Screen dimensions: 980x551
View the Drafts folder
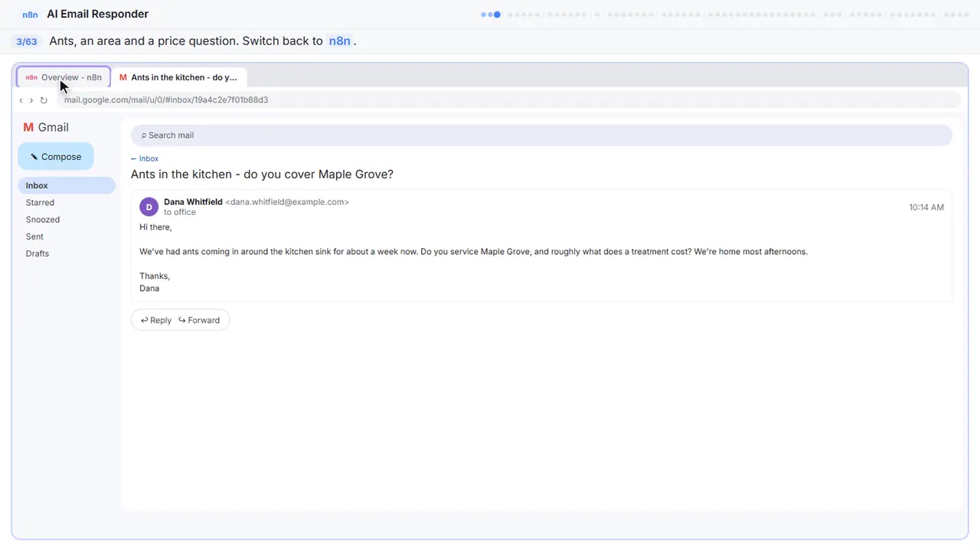(67, 253)
